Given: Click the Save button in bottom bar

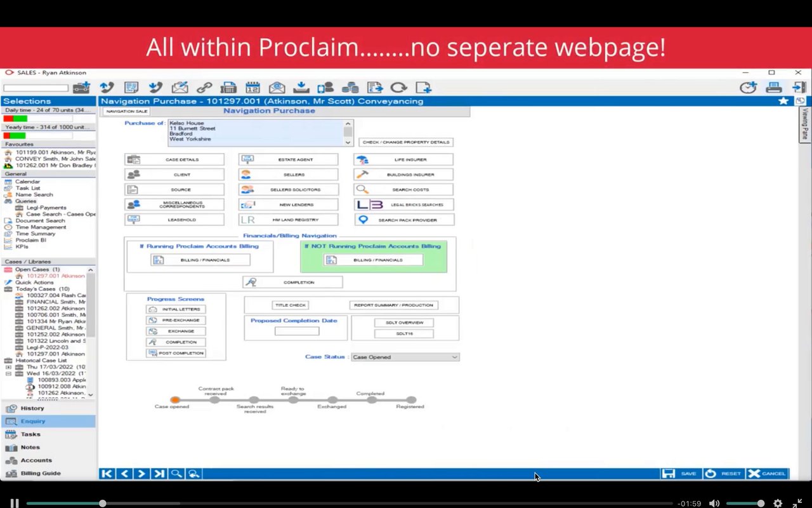Looking at the screenshot, I should 680,474.
